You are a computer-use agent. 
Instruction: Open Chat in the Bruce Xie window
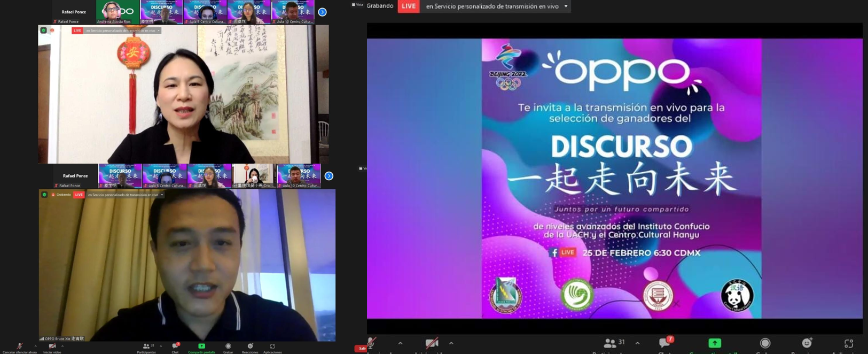coord(175,348)
